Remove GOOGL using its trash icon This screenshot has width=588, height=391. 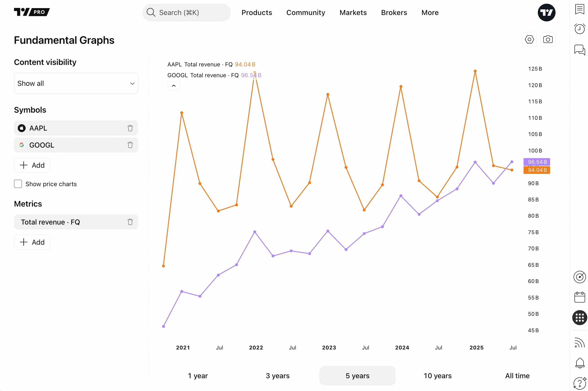[x=130, y=145]
